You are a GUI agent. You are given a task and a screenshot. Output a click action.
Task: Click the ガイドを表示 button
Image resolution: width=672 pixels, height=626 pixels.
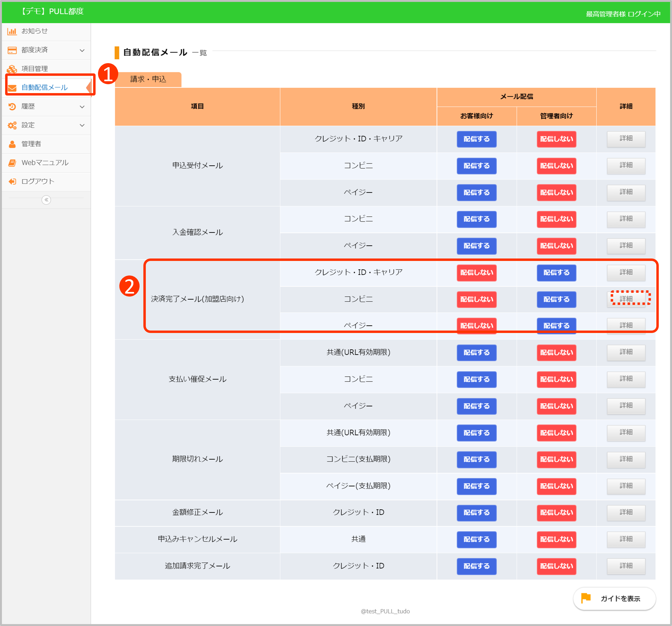(614, 599)
